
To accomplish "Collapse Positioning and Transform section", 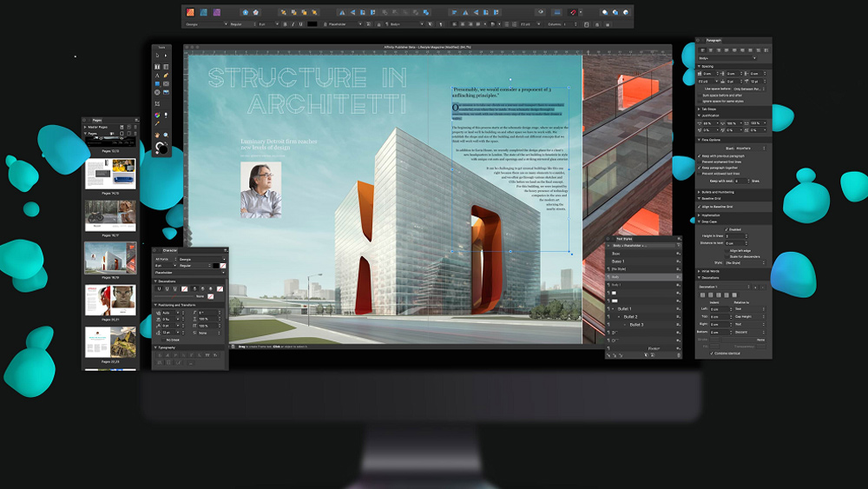I will point(155,305).
